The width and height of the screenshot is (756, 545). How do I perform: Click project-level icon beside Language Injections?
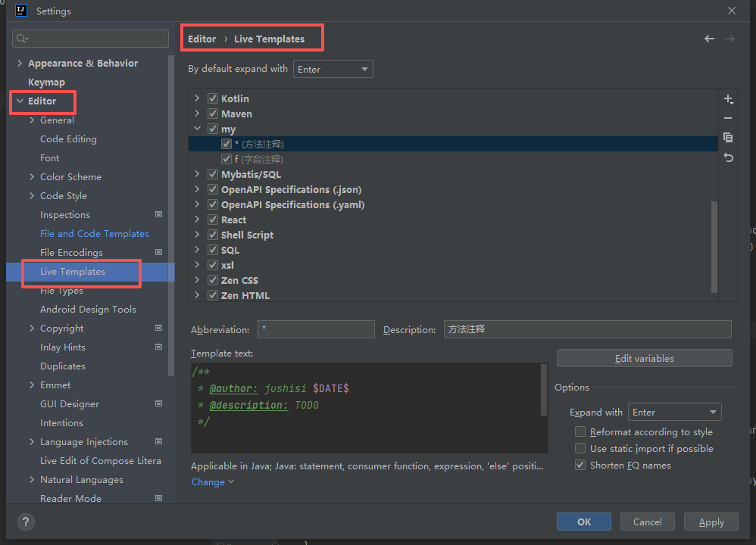158,441
